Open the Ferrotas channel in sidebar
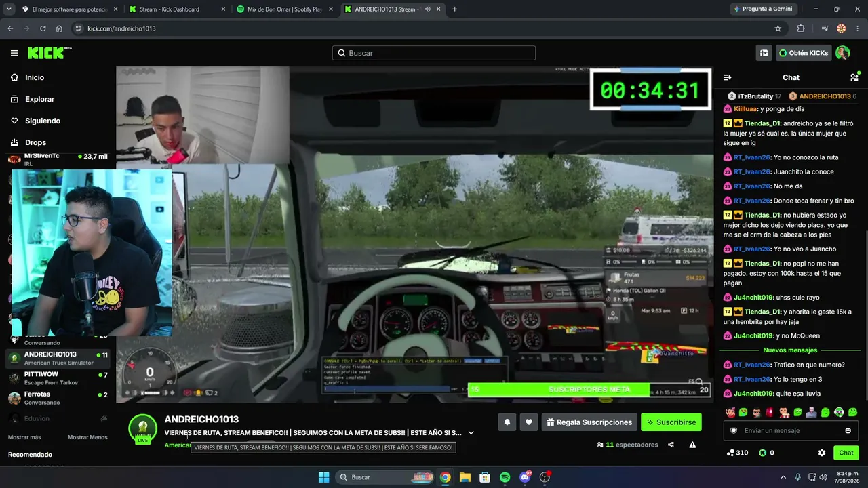 58,398
